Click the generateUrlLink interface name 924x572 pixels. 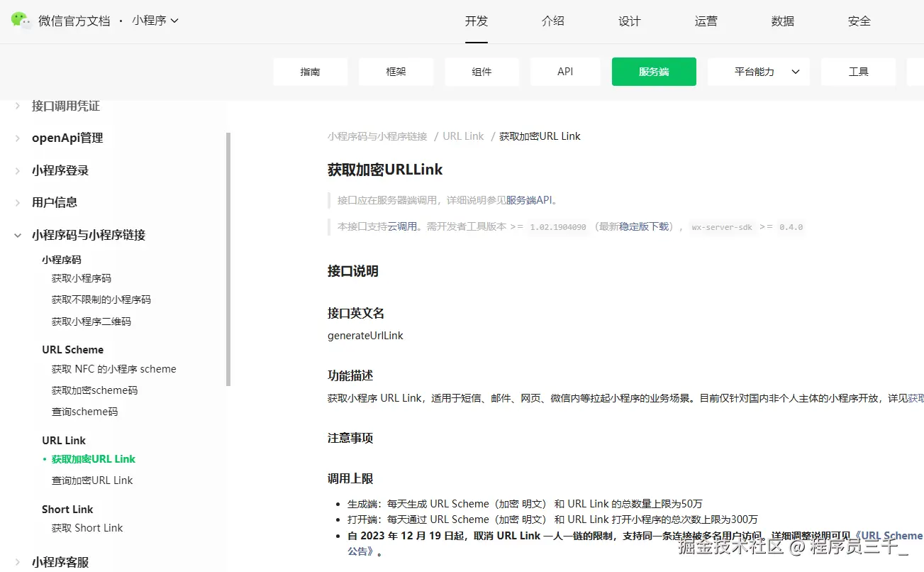pyautogui.click(x=365, y=336)
